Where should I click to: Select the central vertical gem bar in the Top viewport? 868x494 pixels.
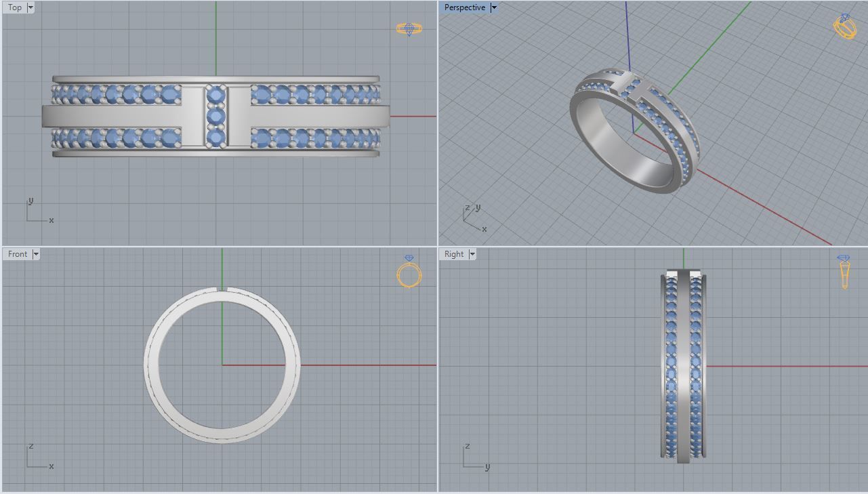[x=216, y=116]
